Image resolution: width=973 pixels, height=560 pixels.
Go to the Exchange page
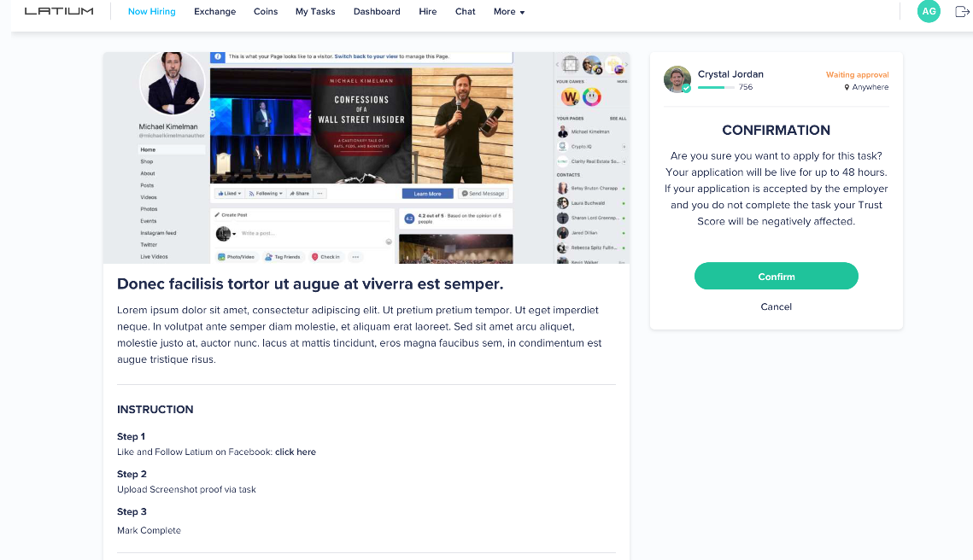214,11
